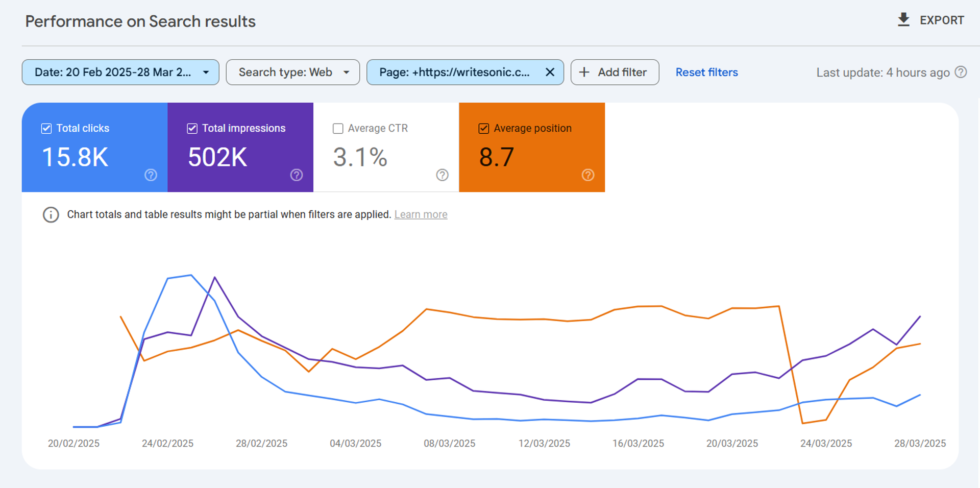The height and width of the screenshot is (488, 980).
Task: Open help for Total impressions metric
Action: click(x=297, y=175)
